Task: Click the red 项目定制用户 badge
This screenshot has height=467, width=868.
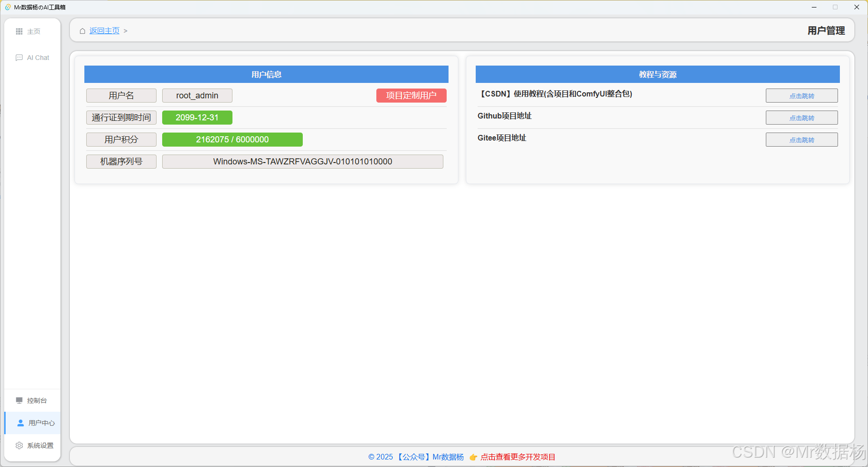Action: [411, 96]
